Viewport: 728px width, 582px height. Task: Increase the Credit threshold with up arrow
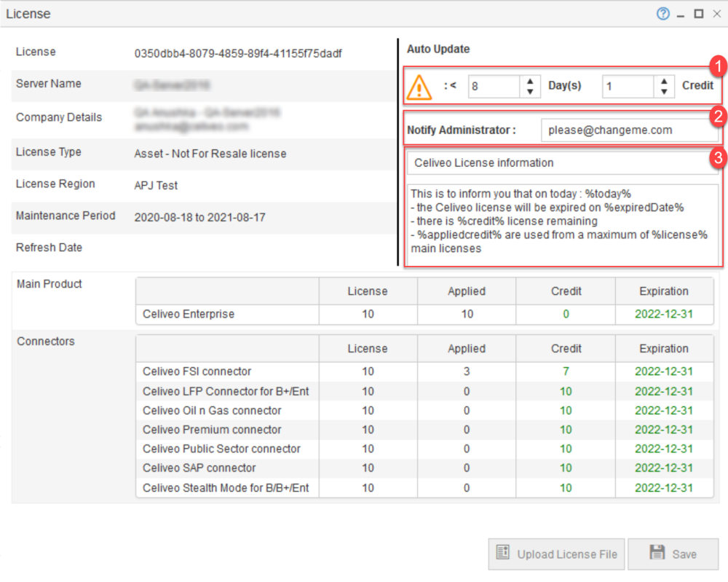tap(665, 82)
